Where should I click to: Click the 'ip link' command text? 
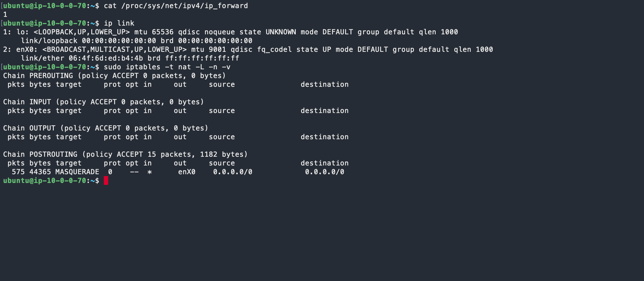click(x=119, y=23)
